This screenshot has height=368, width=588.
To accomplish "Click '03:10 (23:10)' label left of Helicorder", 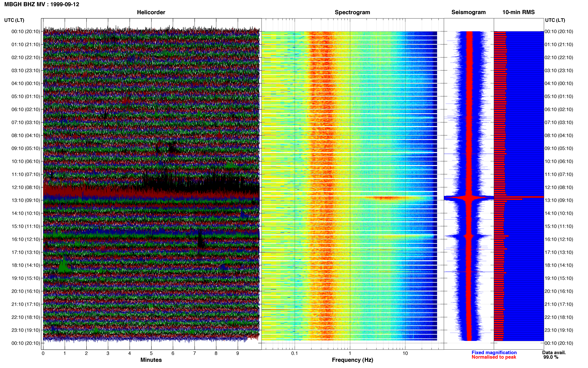I will point(26,71).
